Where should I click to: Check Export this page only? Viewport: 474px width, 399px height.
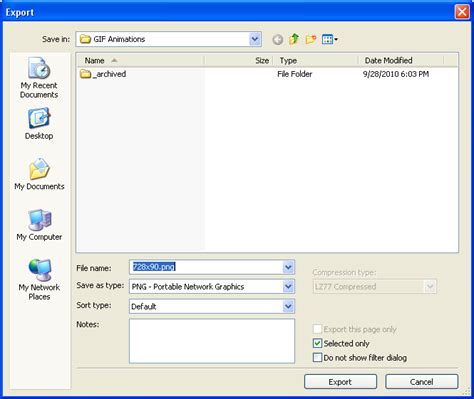coord(317,329)
